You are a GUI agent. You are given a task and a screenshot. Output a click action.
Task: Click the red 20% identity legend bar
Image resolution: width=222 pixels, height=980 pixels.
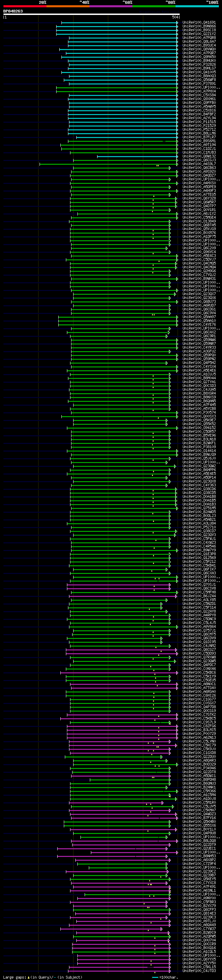click(25, 6)
